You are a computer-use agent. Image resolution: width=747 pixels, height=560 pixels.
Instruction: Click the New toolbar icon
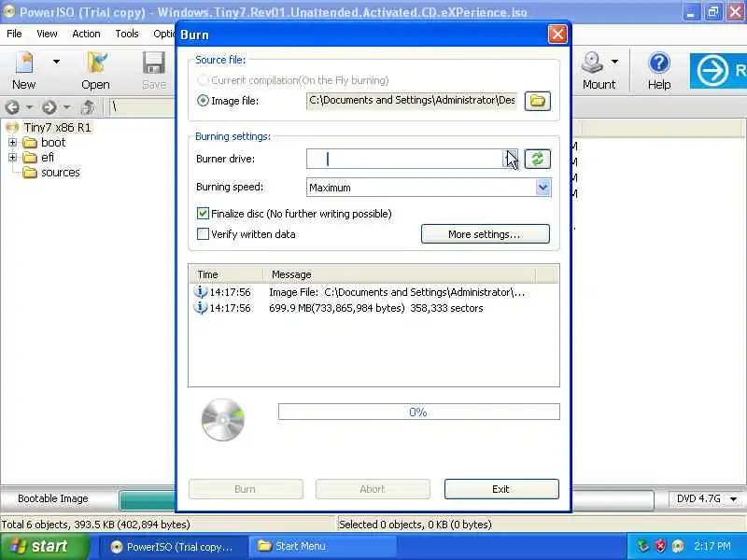point(24,63)
